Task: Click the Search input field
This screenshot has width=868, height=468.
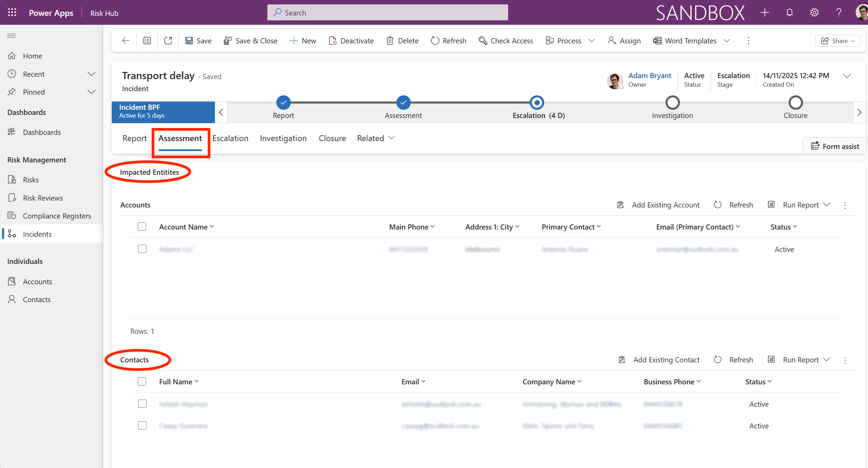Action: (x=387, y=13)
